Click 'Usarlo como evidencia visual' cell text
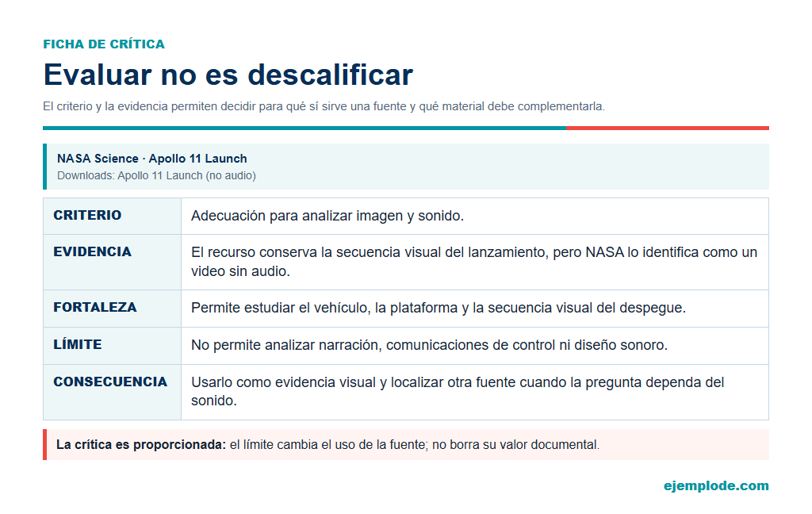Image resolution: width=812 pixels, height=514 pixels. pos(458,391)
